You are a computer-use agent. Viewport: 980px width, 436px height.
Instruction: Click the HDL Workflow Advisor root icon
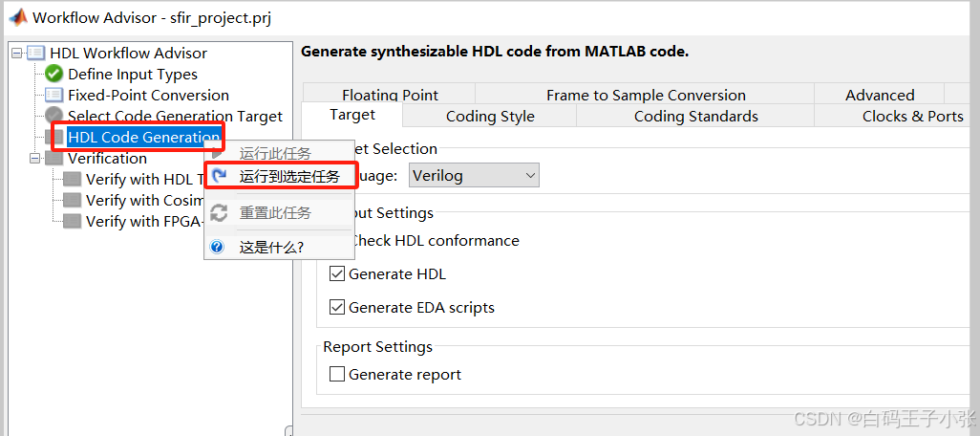[35, 54]
